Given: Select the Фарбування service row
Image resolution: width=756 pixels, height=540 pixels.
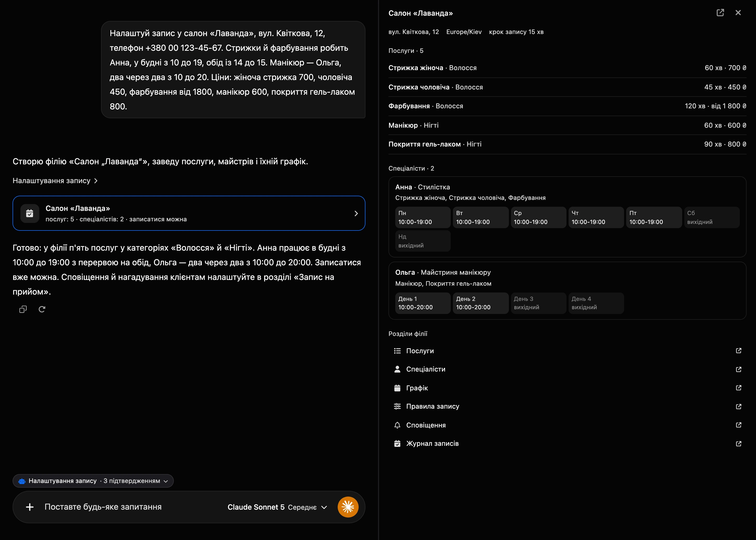Looking at the screenshot, I should pyautogui.click(x=567, y=106).
